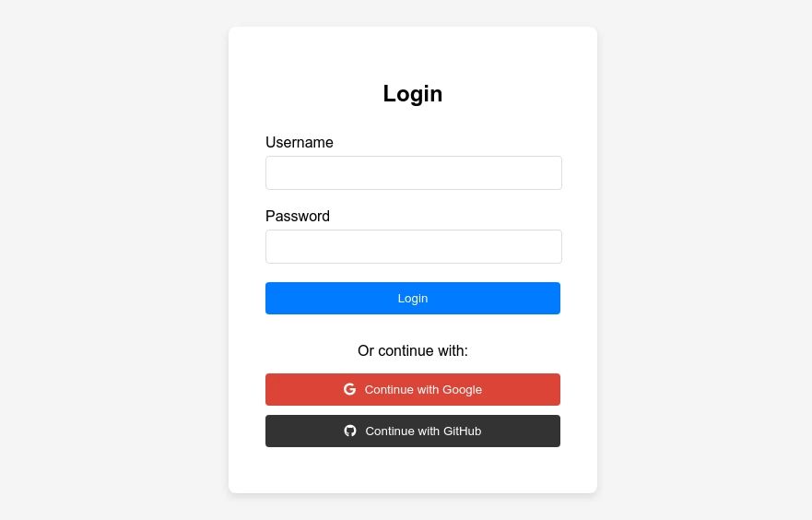The width and height of the screenshot is (812, 520).
Task: Click the "Or continue with:" text
Action: pyautogui.click(x=413, y=350)
